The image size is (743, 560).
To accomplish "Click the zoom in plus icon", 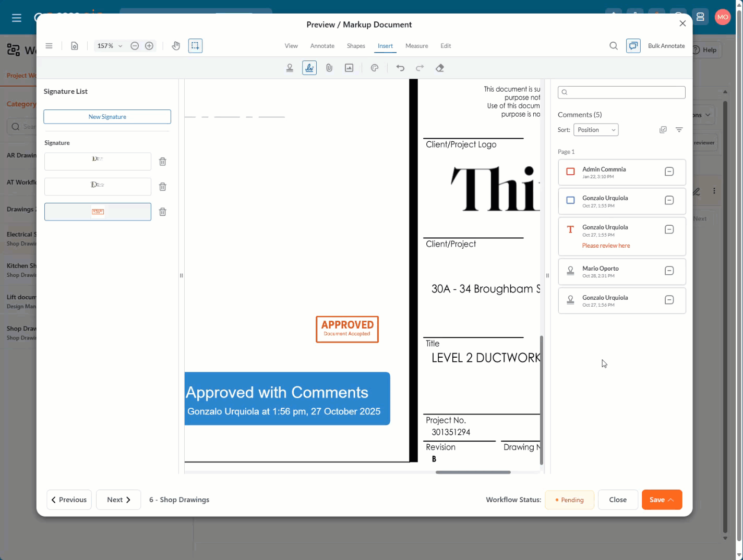I will tap(149, 46).
